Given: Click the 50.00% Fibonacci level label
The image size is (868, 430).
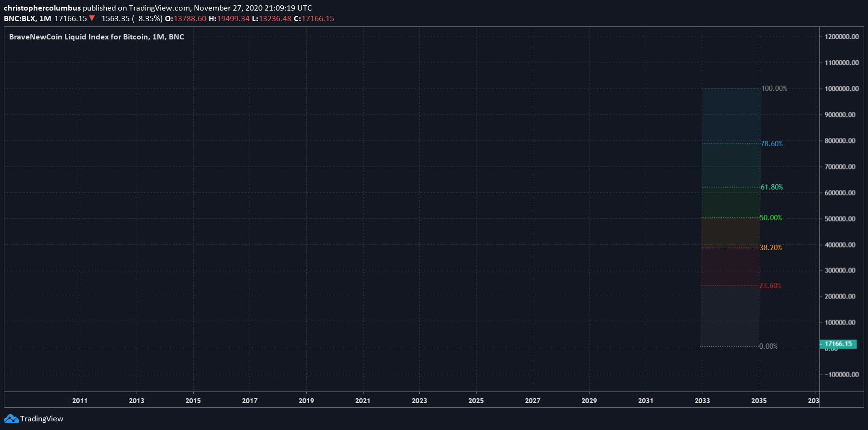Looking at the screenshot, I should [x=771, y=218].
